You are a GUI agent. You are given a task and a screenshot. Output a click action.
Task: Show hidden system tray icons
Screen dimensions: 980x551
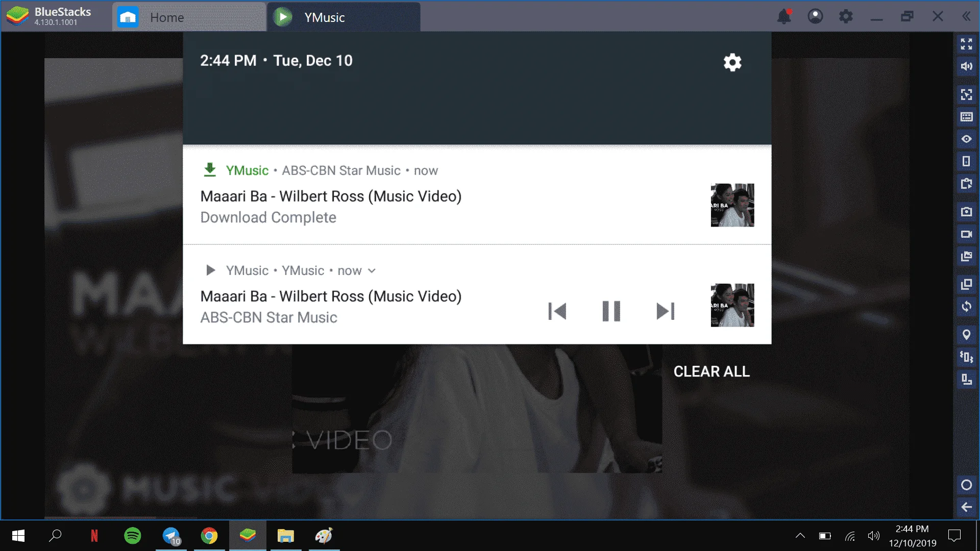click(x=800, y=536)
